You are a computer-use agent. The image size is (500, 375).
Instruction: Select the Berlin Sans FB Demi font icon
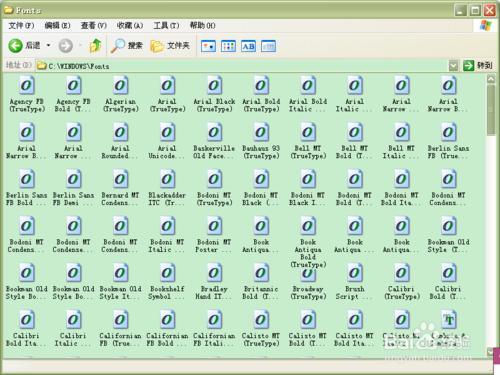click(x=73, y=188)
